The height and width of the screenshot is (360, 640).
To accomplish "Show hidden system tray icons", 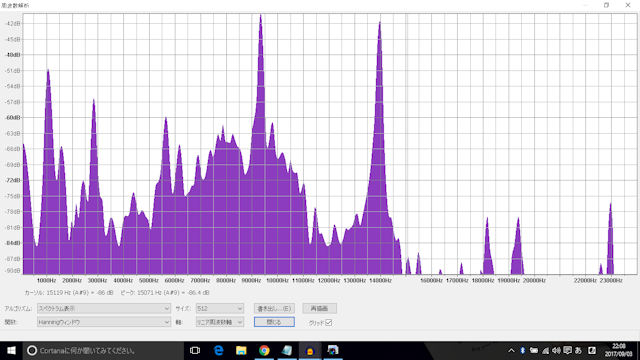I will click(x=511, y=351).
